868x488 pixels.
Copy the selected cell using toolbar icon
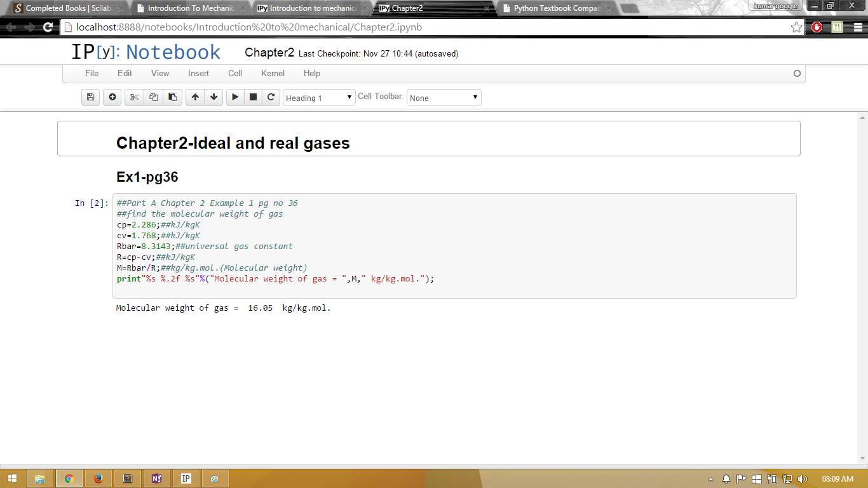tap(153, 97)
